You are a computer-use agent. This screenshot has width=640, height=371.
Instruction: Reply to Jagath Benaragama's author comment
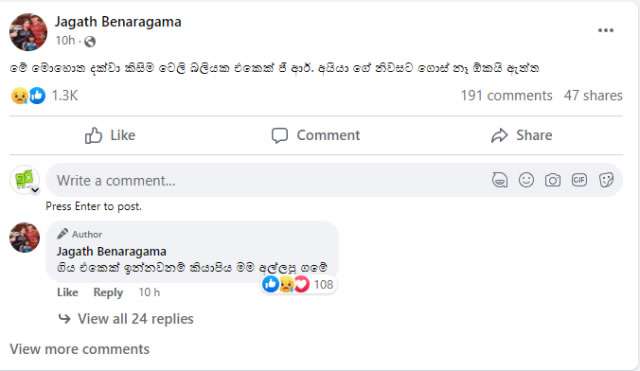[x=108, y=293]
